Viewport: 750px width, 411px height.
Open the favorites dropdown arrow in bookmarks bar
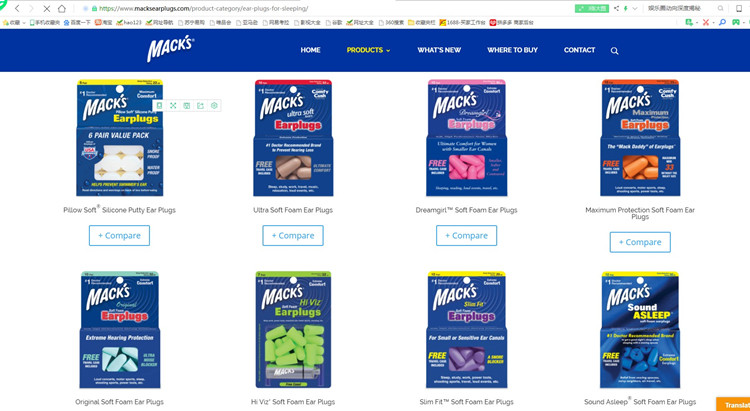(x=24, y=22)
